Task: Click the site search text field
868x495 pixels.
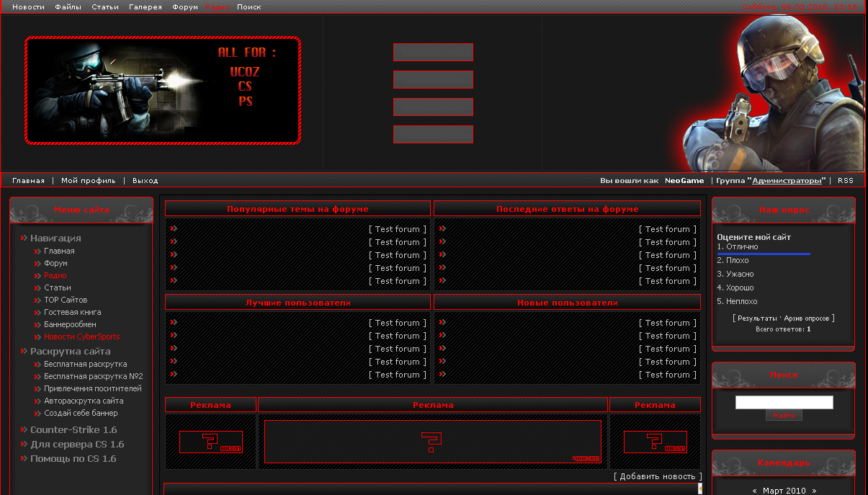Action: (x=784, y=402)
